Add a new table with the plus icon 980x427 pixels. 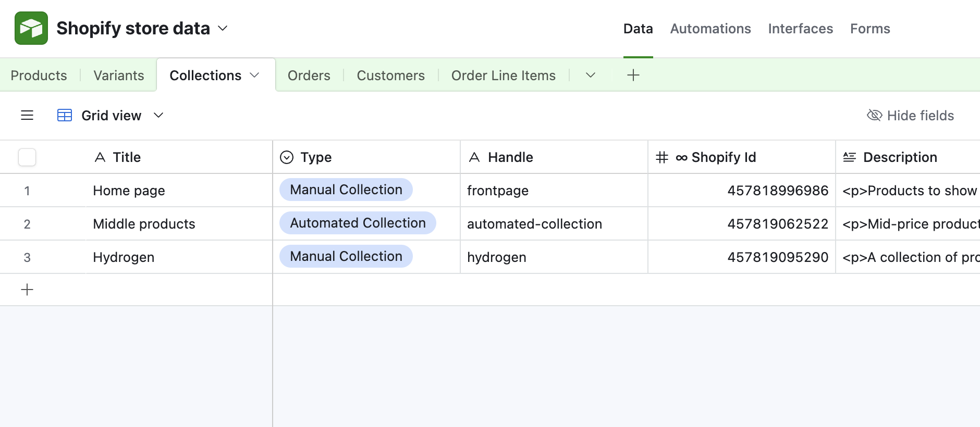[633, 75]
